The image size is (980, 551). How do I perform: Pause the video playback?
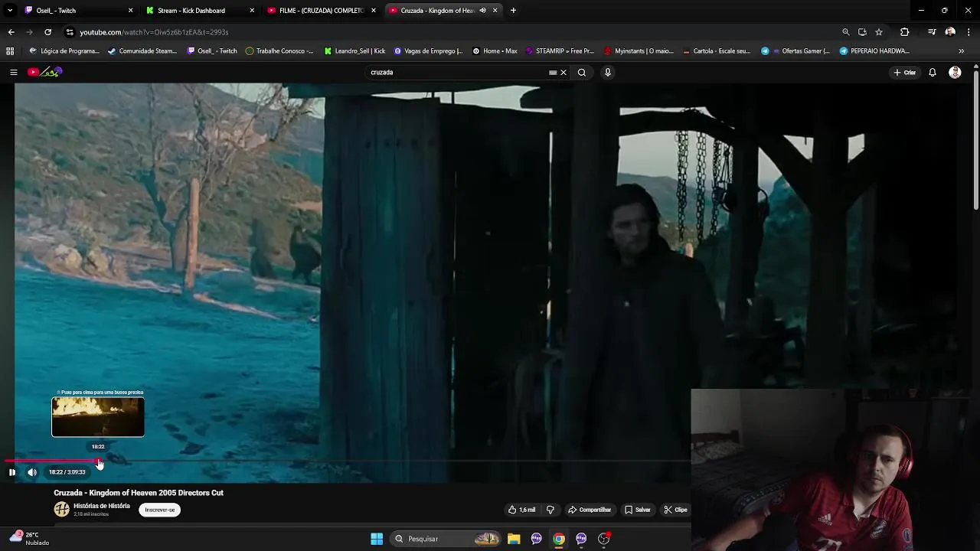point(12,472)
